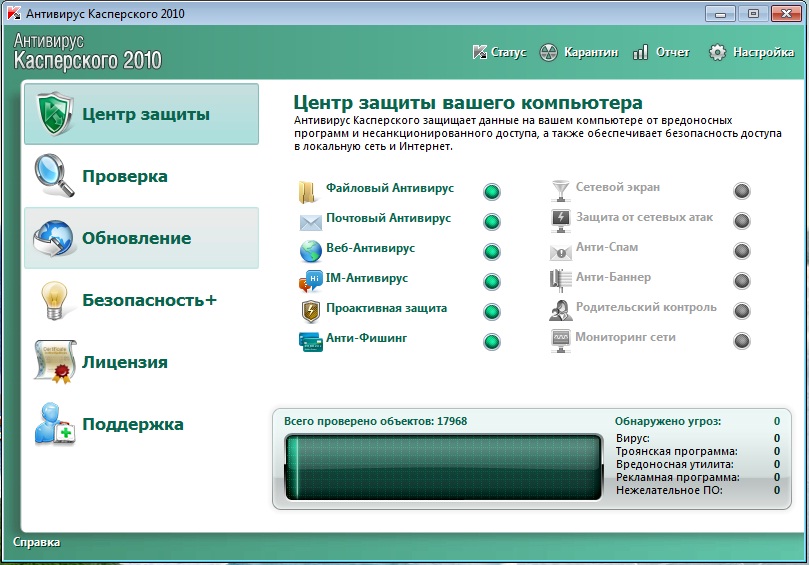Click the support person icon for Поддержка
This screenshot has width=809, height=565.
55,424
